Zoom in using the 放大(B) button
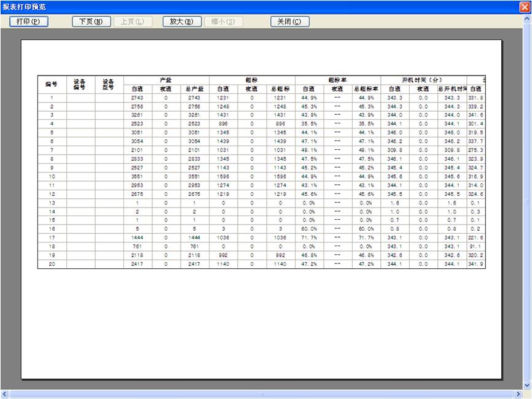 click(182, 21)
